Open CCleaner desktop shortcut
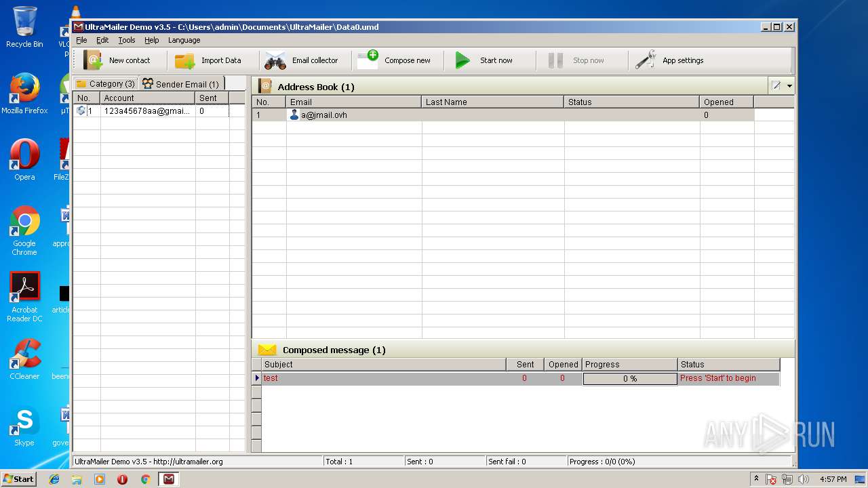Viewport: 868px width, 488px height. (24, 359)
